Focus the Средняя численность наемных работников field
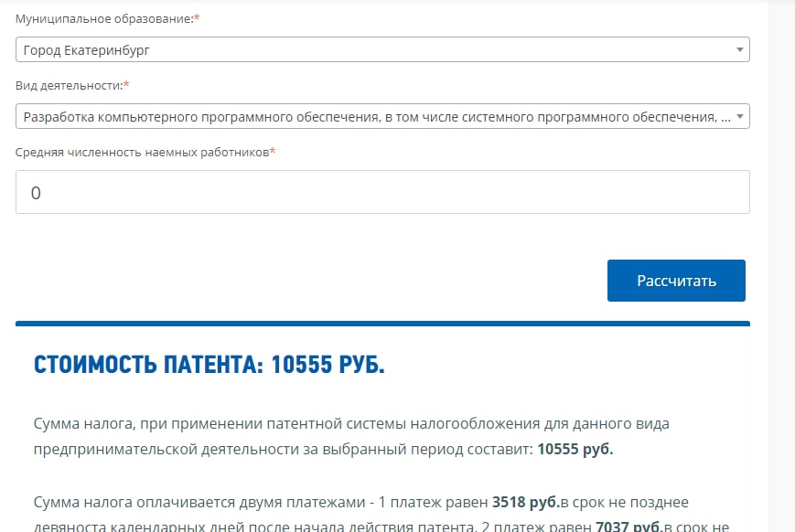Viewport: 795px width, 532px height. (382, 192)
